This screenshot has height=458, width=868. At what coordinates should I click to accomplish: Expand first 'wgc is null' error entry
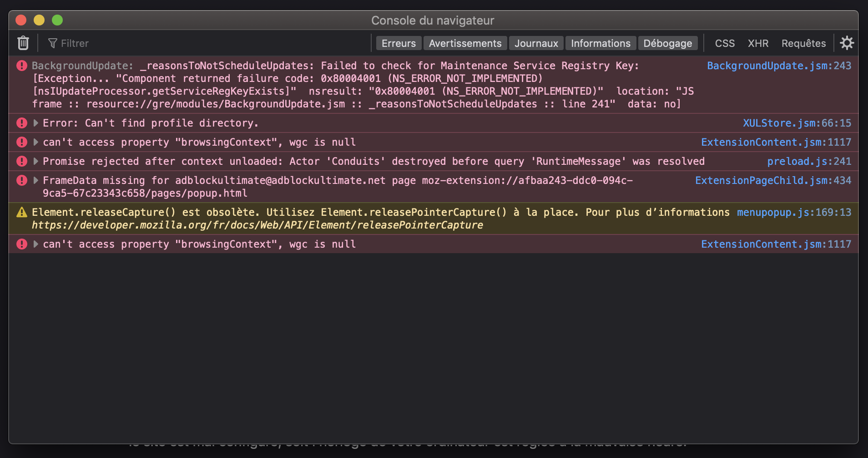[x=36, y=142]
